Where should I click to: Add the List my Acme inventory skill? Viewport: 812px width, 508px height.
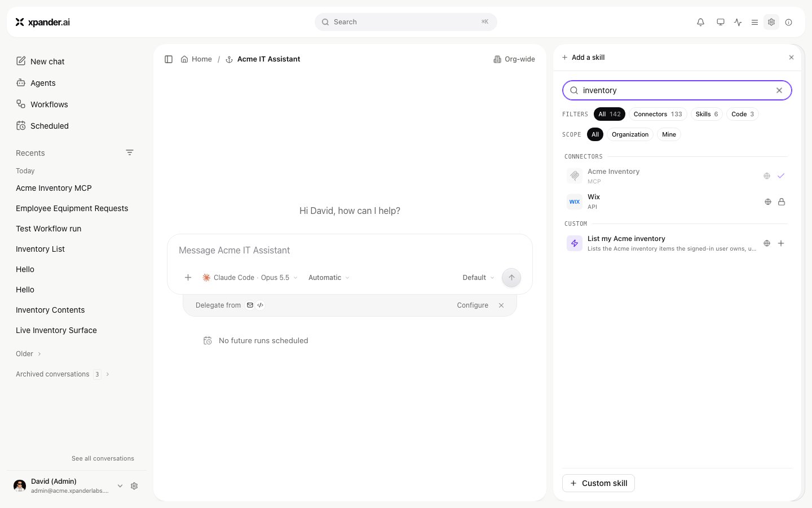point(781,243)
